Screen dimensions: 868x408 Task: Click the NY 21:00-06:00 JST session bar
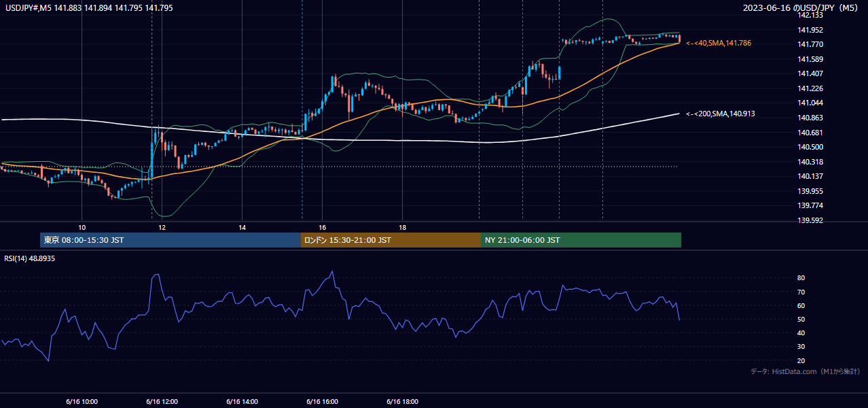pyautogui.click(x=581, y=240)
